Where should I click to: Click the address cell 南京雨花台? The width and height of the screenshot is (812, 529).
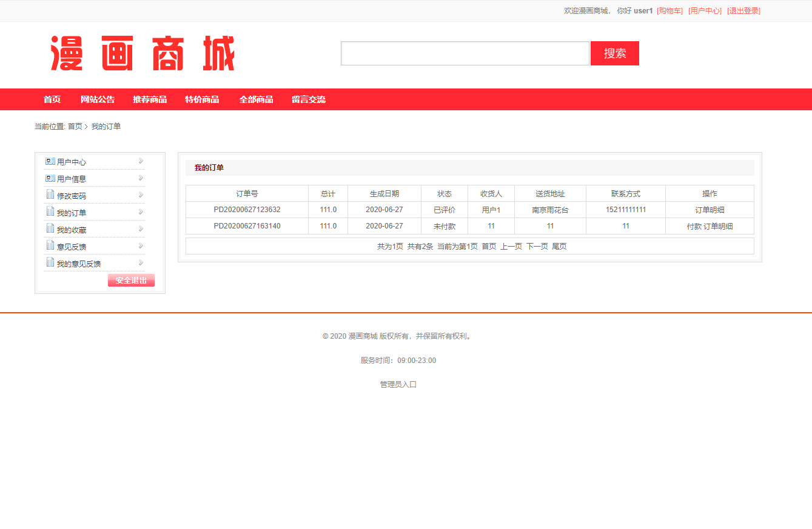550,210
